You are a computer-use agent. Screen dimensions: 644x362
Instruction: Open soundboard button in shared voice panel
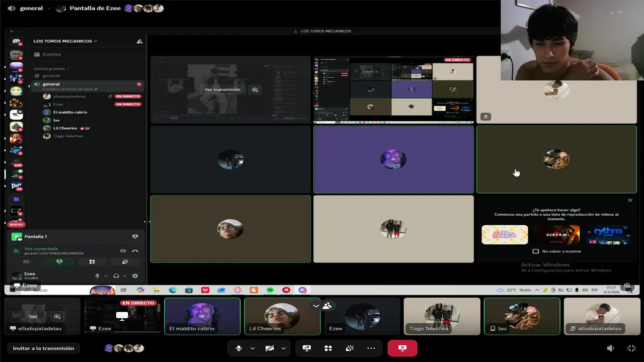pos(125,262)
